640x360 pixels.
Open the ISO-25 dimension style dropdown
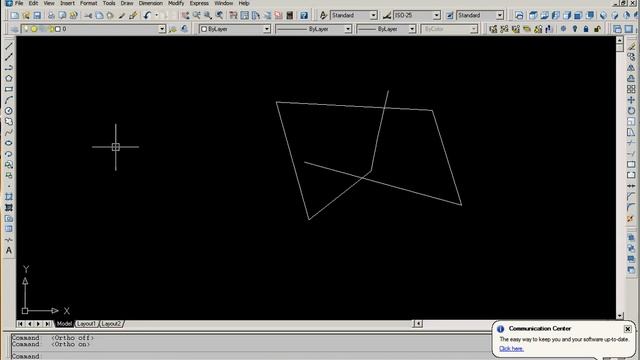[436, 16]
